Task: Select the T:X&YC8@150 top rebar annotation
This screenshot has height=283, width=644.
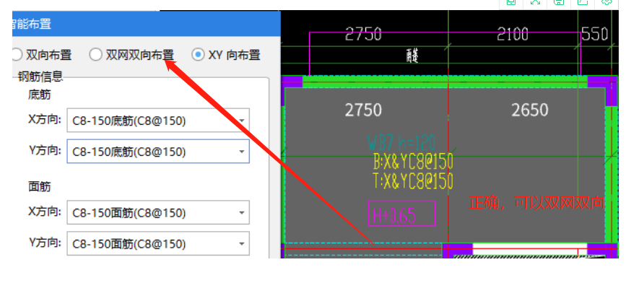Action: (x=413, y=180)
